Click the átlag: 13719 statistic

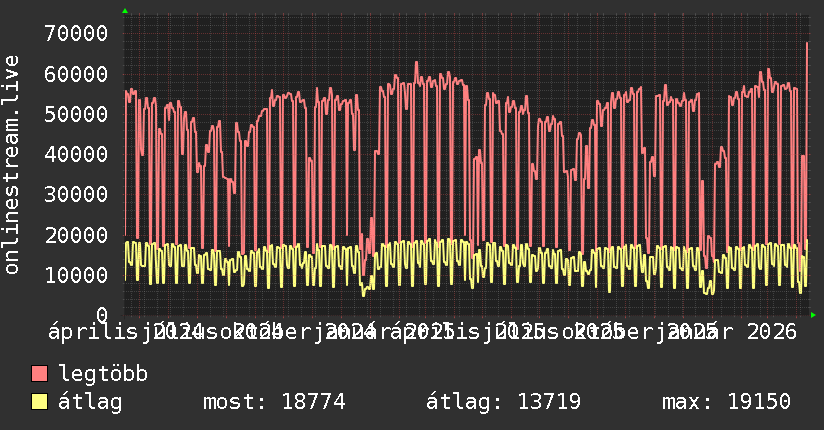(x=503, y=402)
